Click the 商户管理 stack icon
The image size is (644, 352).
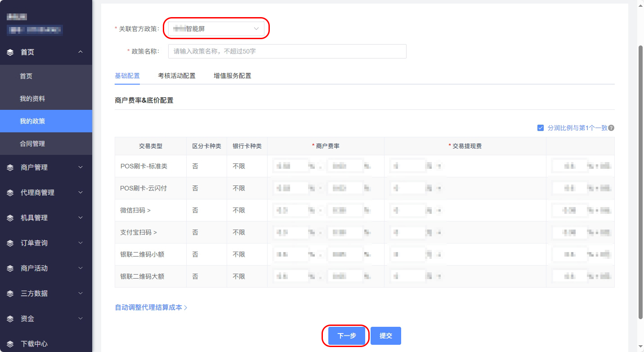click(x=10, y=167)
